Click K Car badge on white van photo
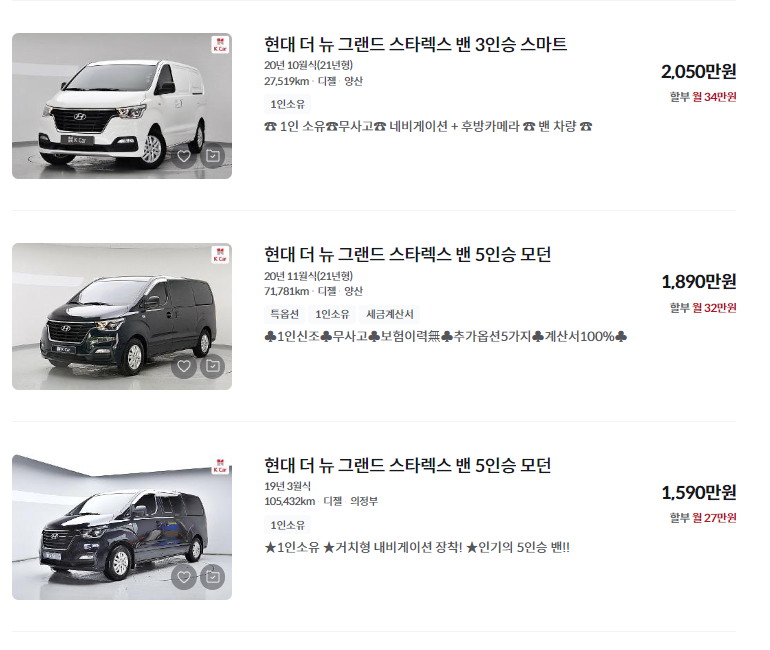The height and width of the screenshot is (650, 770). coord(220,44)
